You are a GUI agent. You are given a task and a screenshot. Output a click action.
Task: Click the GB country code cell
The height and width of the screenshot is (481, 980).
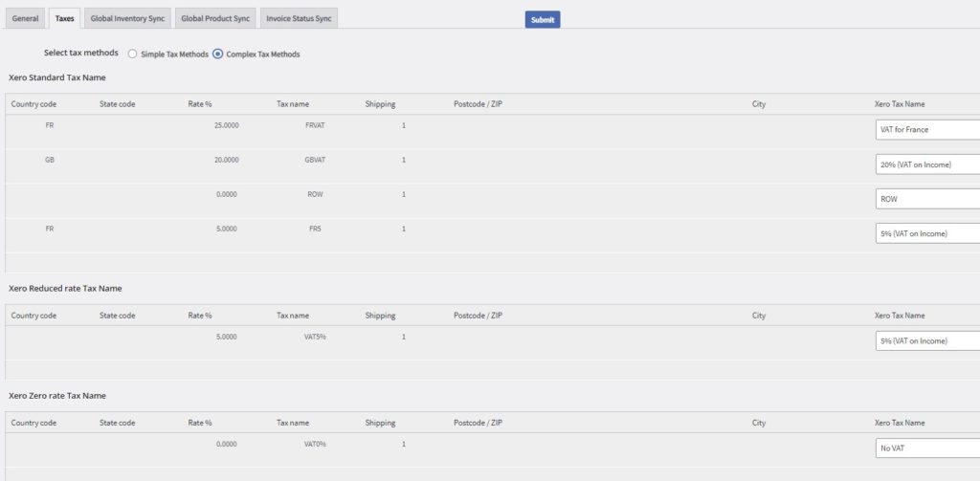50,160
